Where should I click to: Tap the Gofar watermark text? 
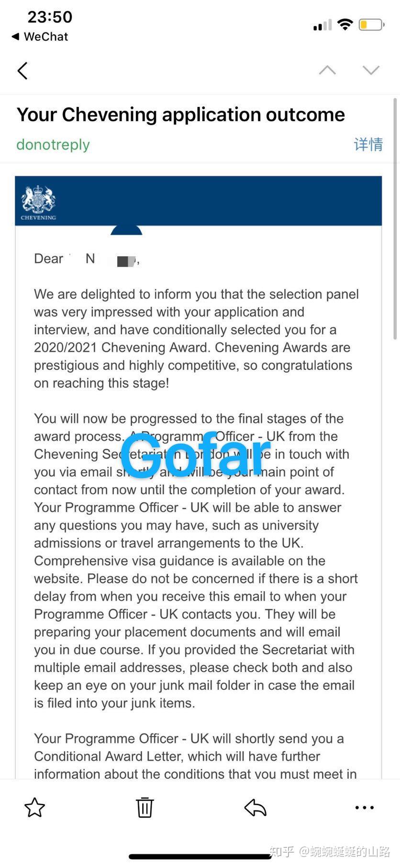click(x=195, y=455)
